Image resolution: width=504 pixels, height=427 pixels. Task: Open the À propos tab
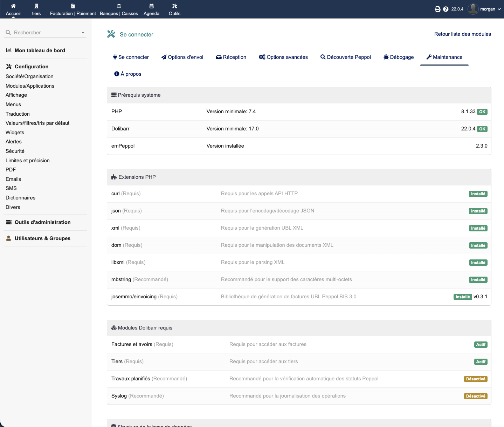coord(128,74)
